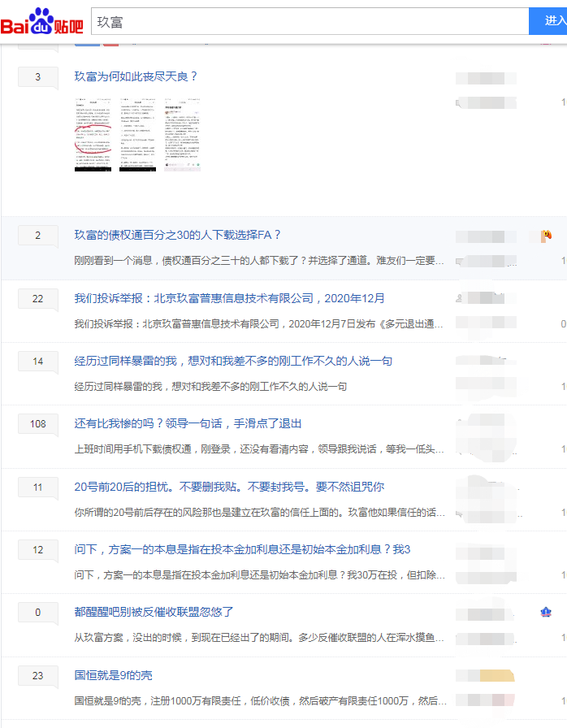The image size is (567, 728).
Task: Click reply count 11 box
Action: point(38,487)
